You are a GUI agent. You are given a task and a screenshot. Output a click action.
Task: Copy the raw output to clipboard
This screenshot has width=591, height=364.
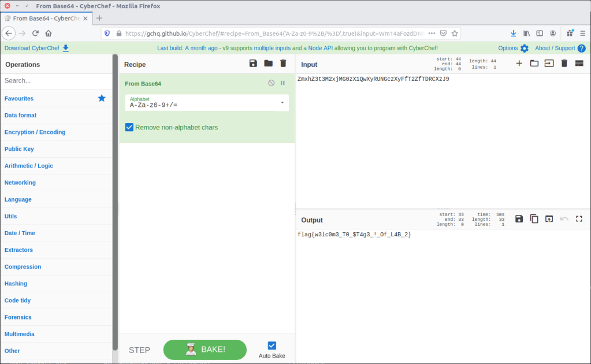534,219
